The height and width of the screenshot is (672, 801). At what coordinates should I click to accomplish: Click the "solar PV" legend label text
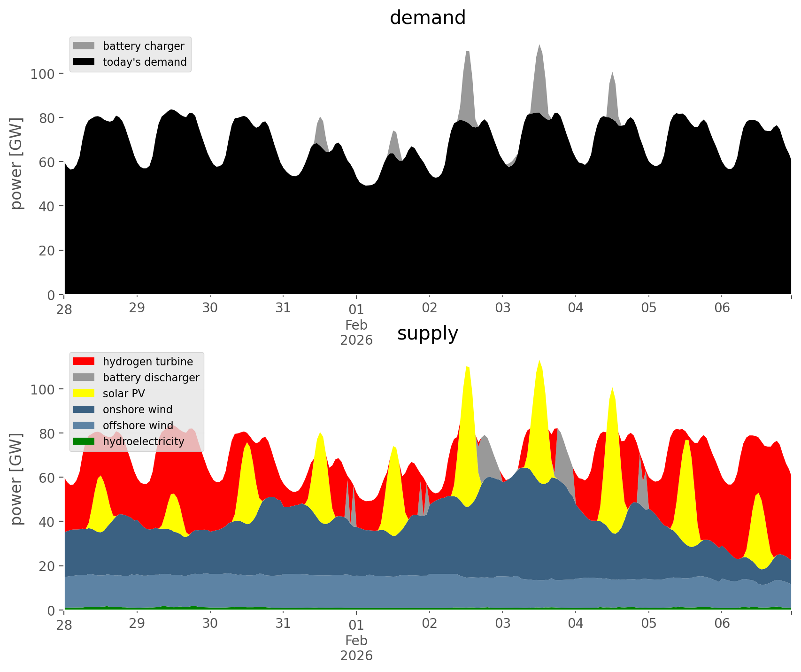coord(124,394)
